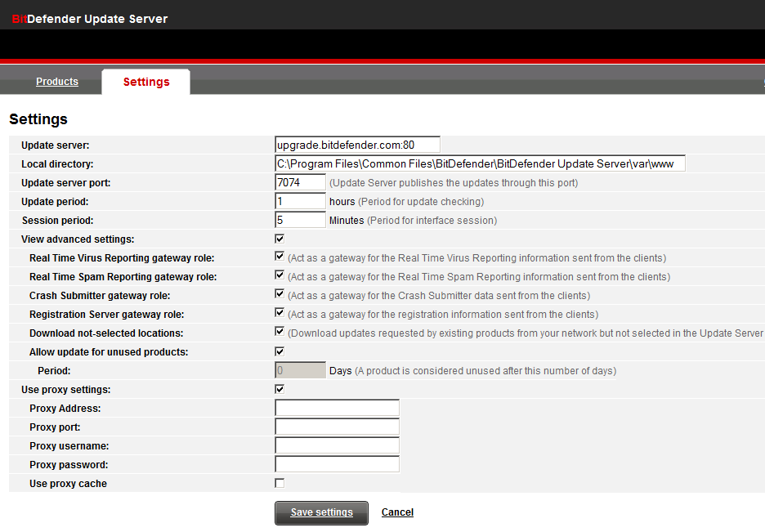Enable Use proxy cache checkbox
Viewport: 765px width, 532px height.
[280, 483]
